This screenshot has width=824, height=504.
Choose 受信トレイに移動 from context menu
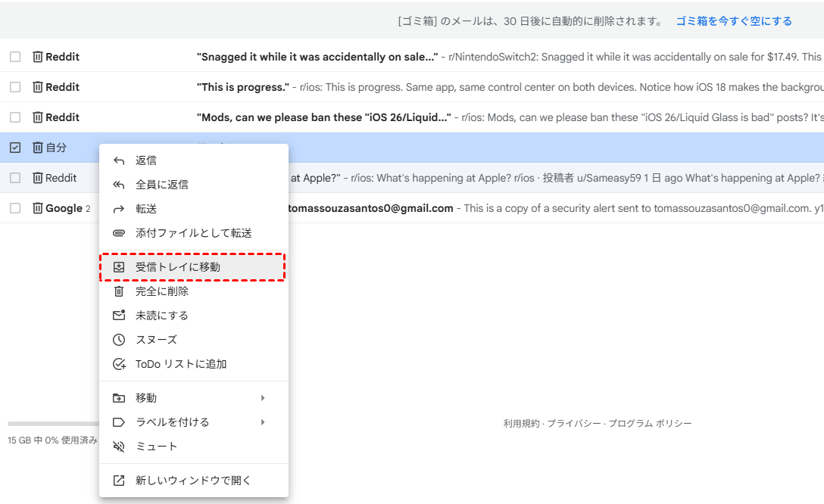pos(178,267)
